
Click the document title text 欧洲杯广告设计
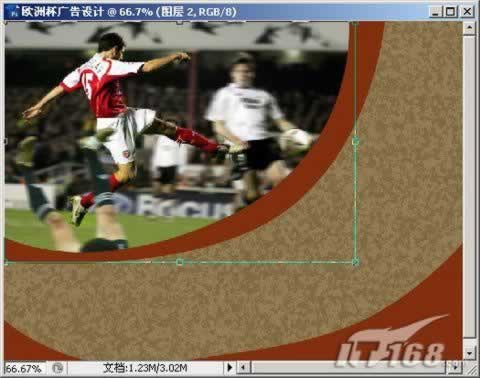click(x=63, y=12)
